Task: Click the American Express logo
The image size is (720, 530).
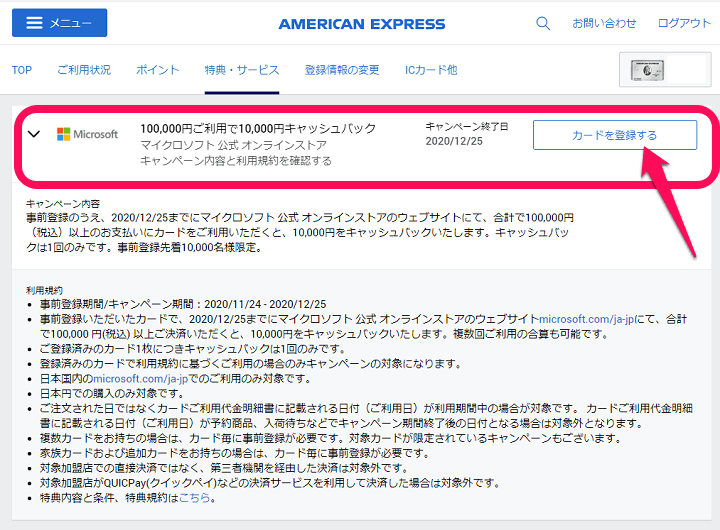Action: click(x=362, y=24)
